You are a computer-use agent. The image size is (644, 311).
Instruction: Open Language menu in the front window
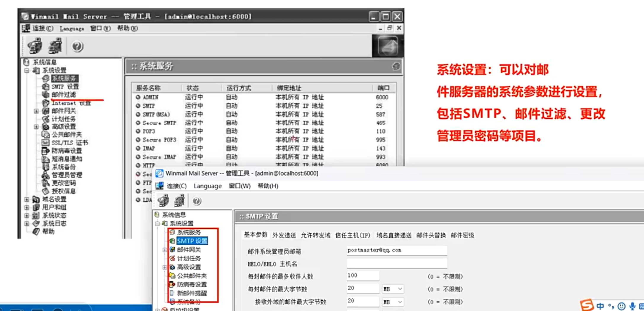point(208,186)
